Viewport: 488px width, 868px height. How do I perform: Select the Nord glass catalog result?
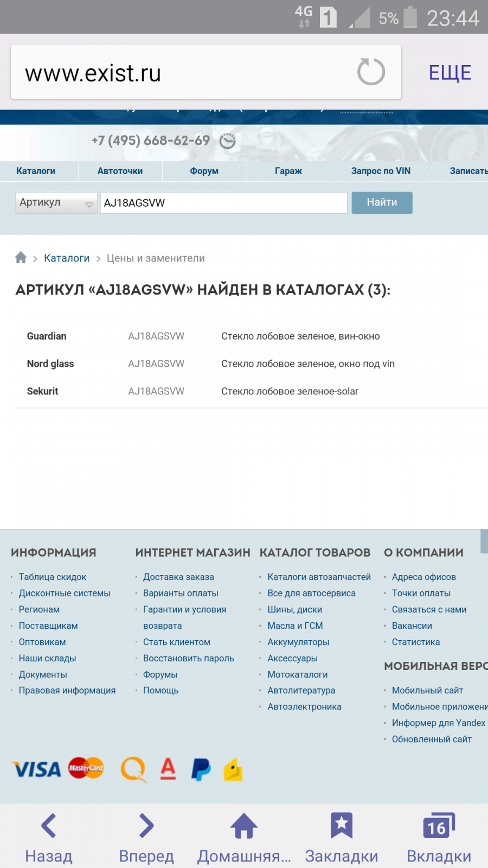pyautogui.click(x=50, y=363)
